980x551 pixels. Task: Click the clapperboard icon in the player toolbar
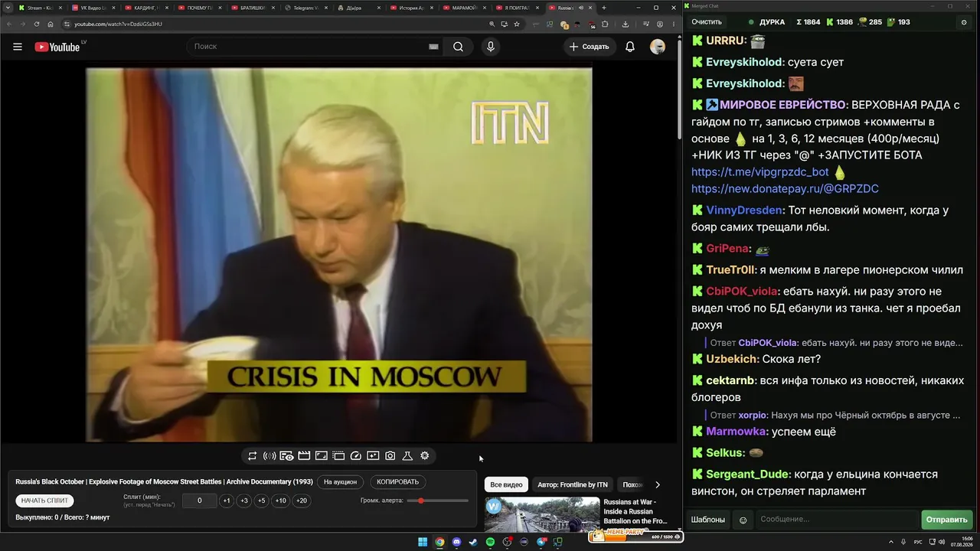[x=304, y=456]
